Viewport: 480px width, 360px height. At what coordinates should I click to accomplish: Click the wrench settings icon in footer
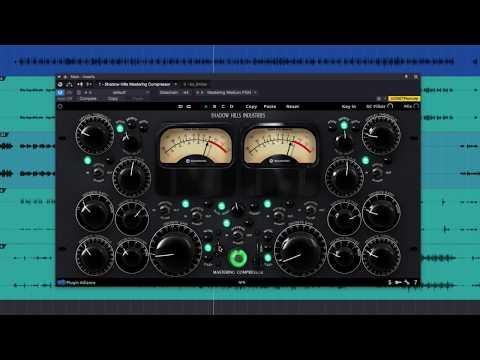(407, 283)
